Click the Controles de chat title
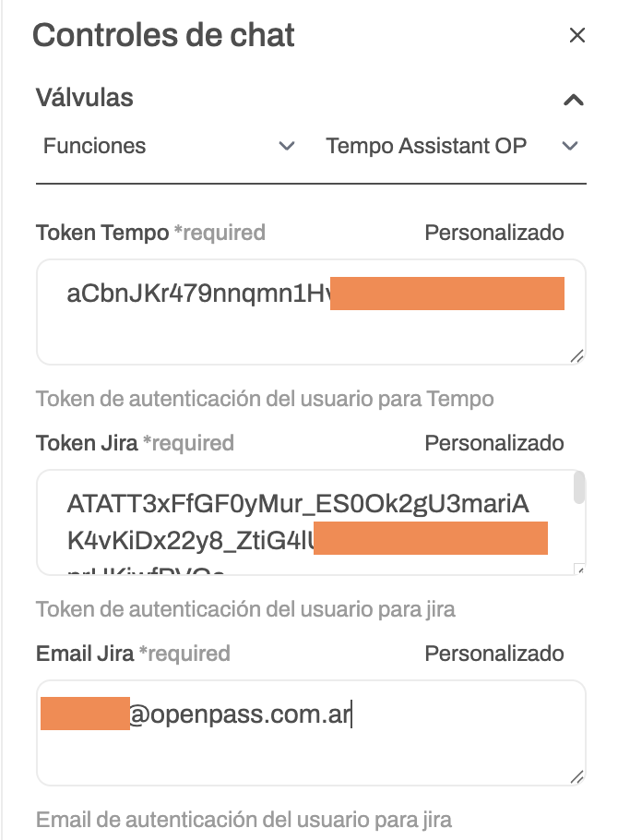The image size is (618, 840). click(x=163, y=36)
